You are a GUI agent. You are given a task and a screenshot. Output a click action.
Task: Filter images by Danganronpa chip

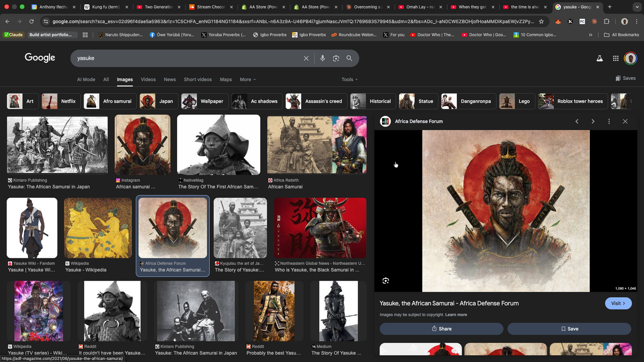click(x=468, y=101)
